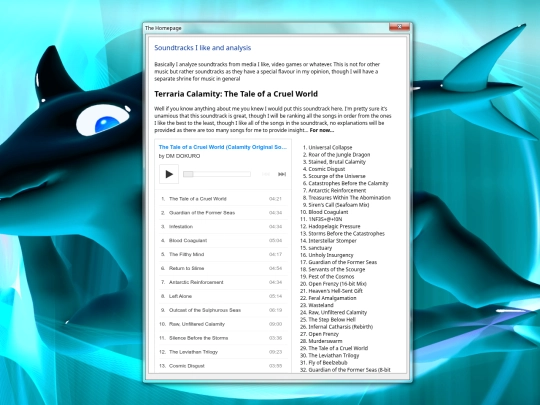
Task: Play the Bandcamp album
Action: coord(169,174)
